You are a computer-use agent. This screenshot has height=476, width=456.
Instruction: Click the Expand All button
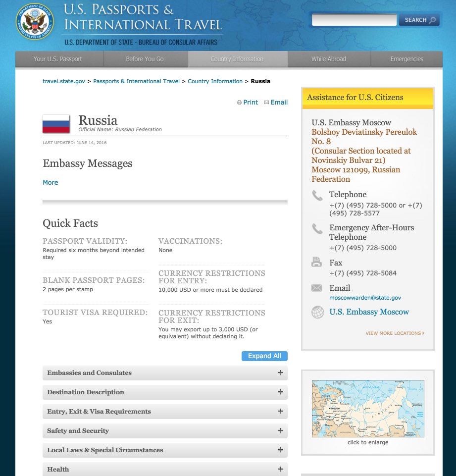click(x=264, y=356)
